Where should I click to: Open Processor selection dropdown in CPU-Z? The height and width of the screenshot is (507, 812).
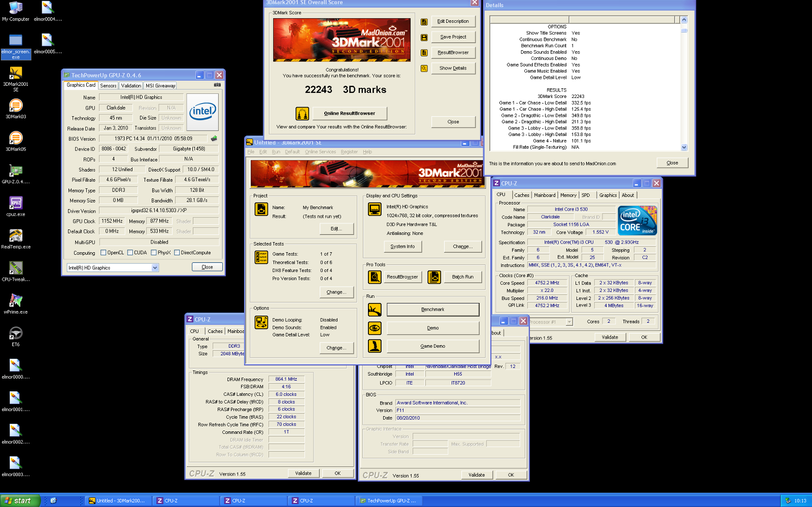[569, 322]
